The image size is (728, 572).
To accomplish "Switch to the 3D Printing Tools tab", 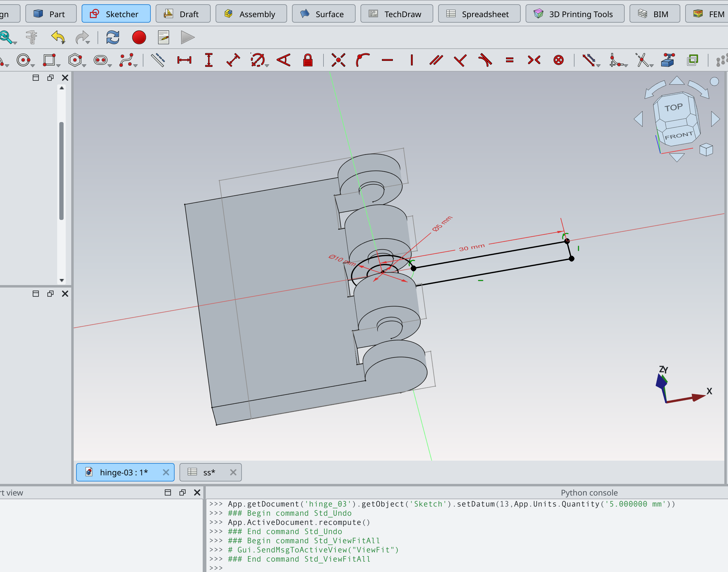I will pyautogui.click(x=575, y=14).
